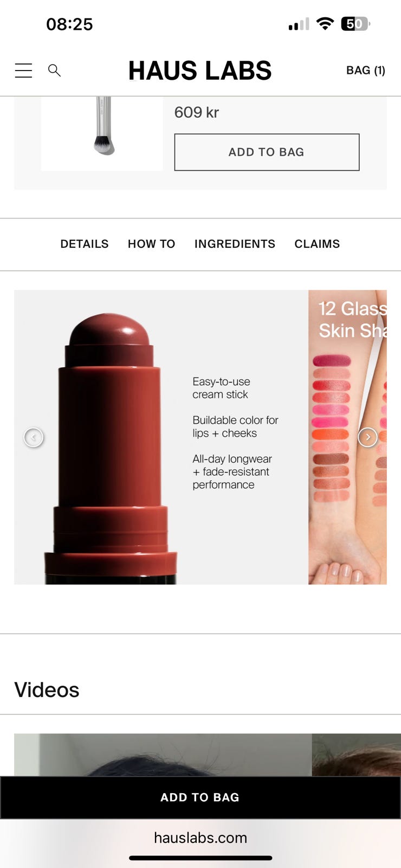Viewport: 401px width, 868px height.
Task: Click the HAUS LABS logo
Action: point(200,71)
